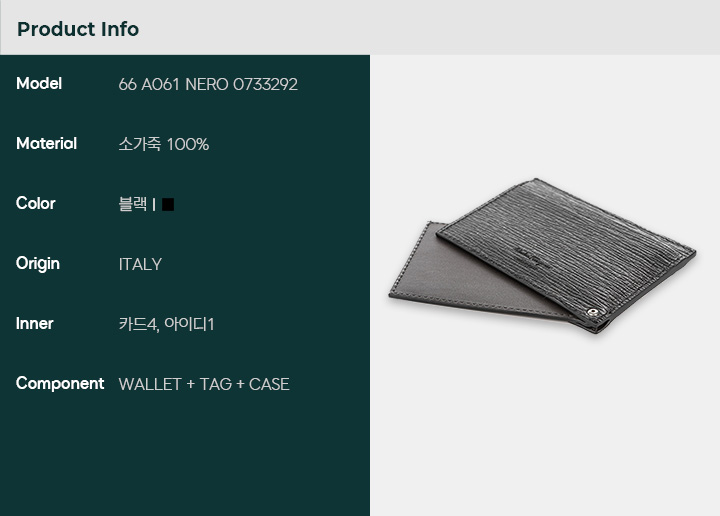Select the model number 66 A061 NERO 0733292
Image resolution: width=720 pixels, height=516 pixels.
[x=208, y=84]
